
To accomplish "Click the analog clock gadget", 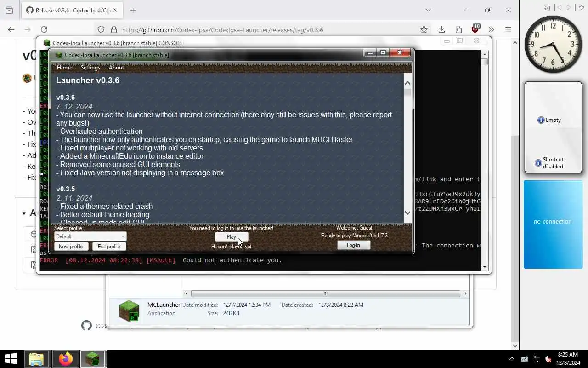I will coord(553,44).
